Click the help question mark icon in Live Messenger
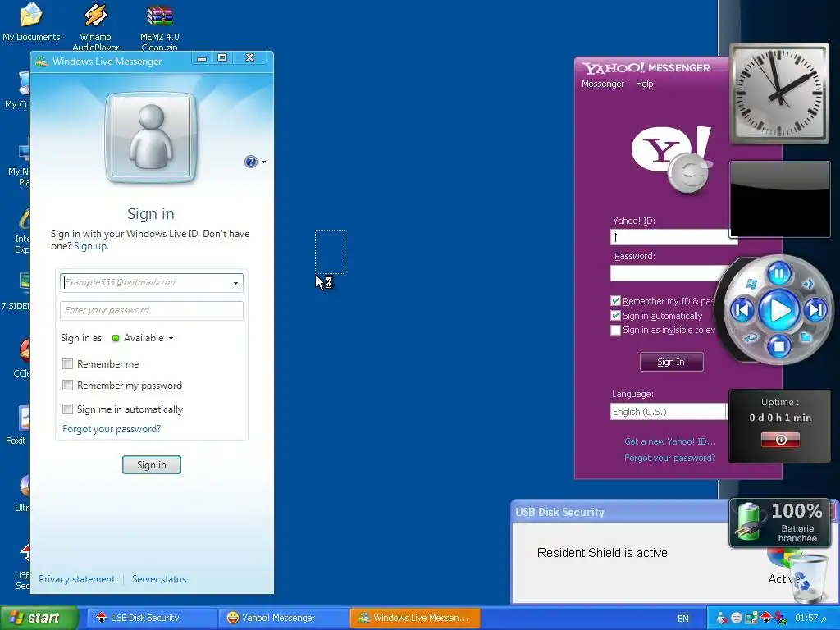 pyautogui.click(x=251, y=162)
